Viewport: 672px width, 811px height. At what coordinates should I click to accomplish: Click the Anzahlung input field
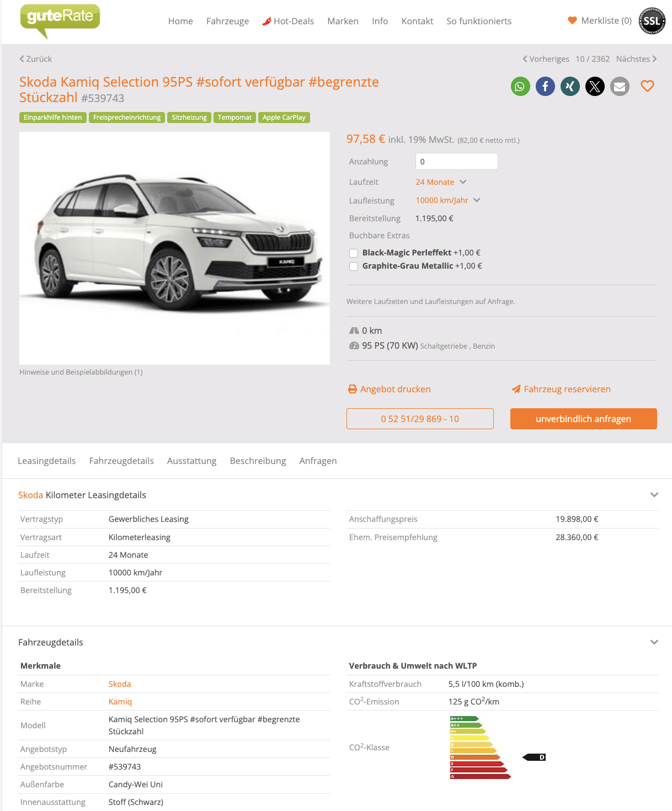457,162
